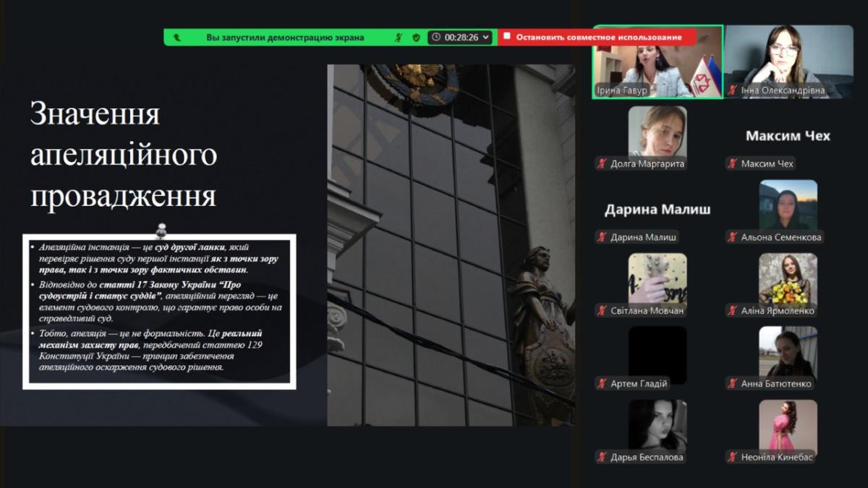
Task: Click the rotation handle above the text box
Action: (161, 230)
